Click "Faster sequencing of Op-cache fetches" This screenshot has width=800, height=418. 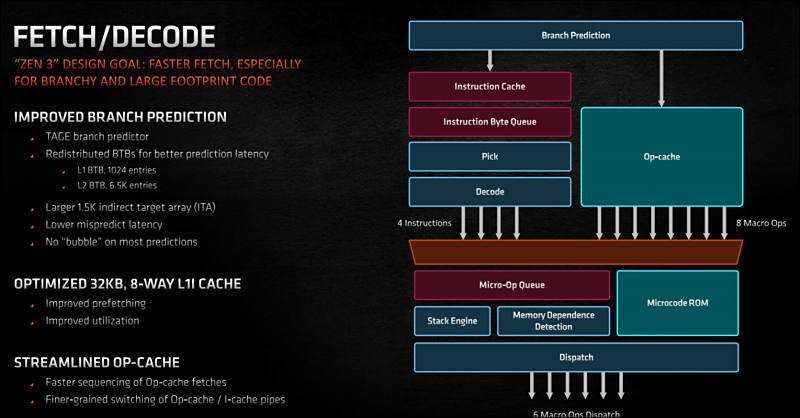(136, 382)
